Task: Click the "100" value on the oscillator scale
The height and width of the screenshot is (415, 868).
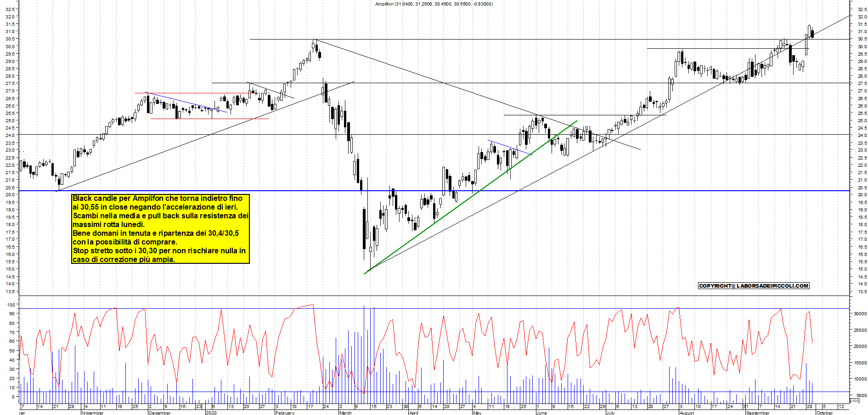Action: click(x=11, y=305)
